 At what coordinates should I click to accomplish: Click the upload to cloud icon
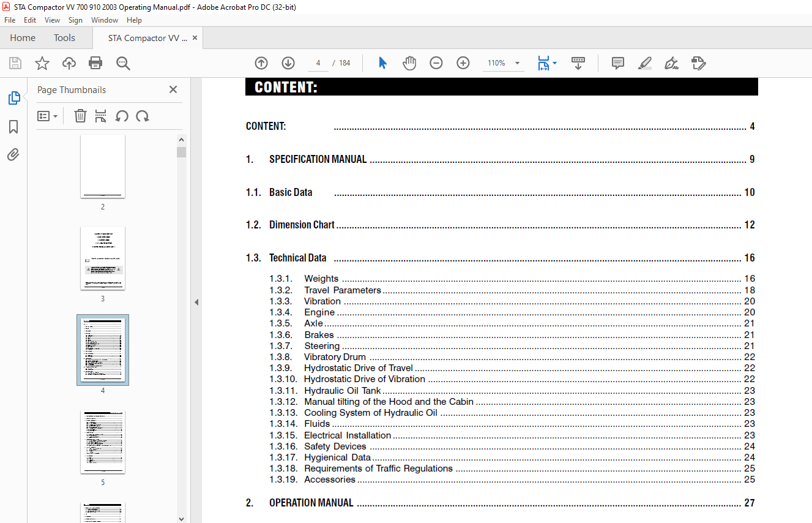pyautogui.click(x=69, y=63)
